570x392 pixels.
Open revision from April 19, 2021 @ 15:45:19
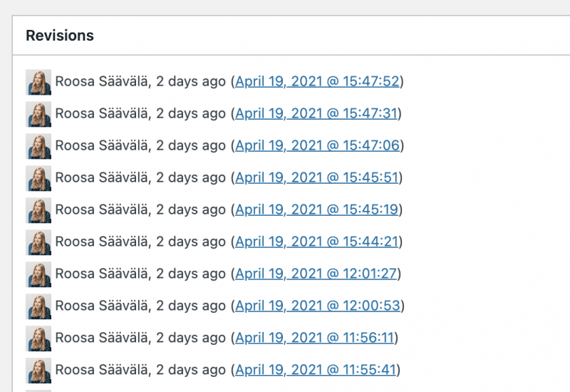(x=316, y=210)
